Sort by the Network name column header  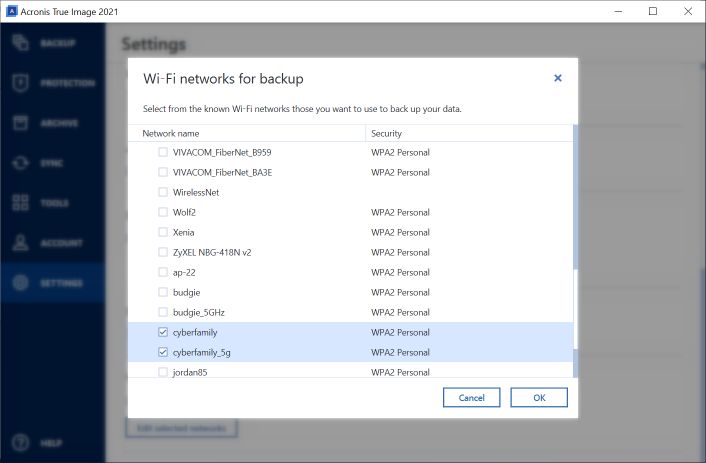[x=250, y=133]
